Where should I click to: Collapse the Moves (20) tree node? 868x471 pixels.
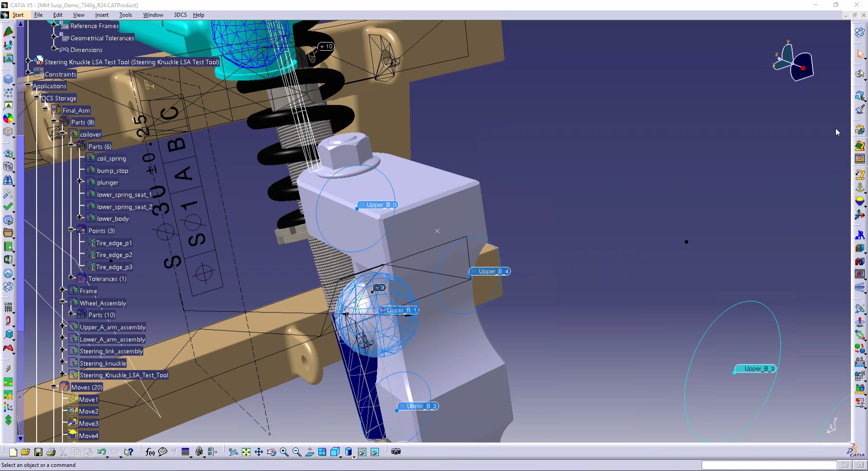coord(54,386)
